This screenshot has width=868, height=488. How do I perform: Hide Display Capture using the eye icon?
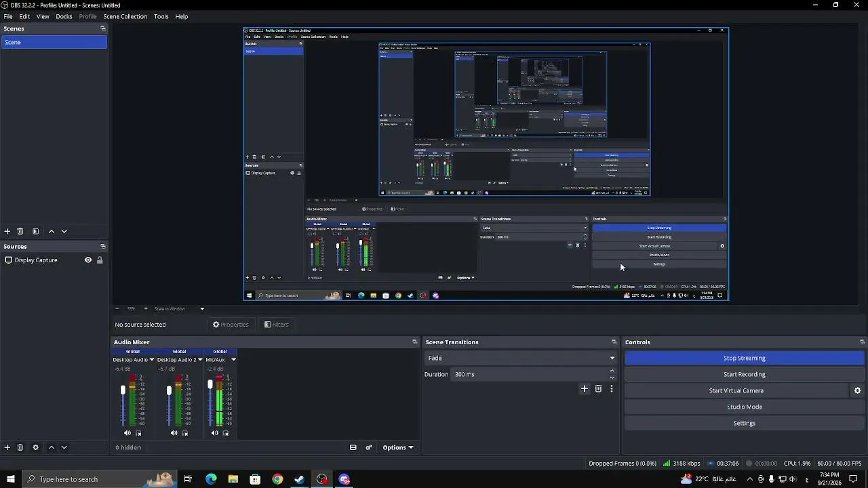click(87, 260)
